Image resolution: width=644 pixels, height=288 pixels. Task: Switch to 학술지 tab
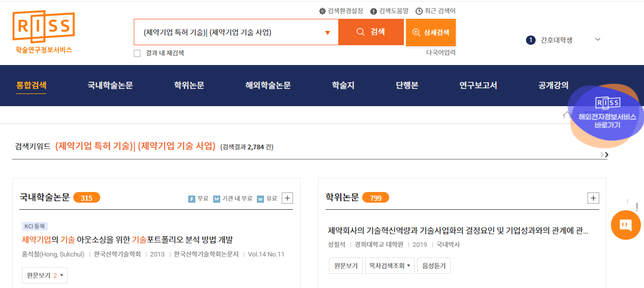pos(343,85)
